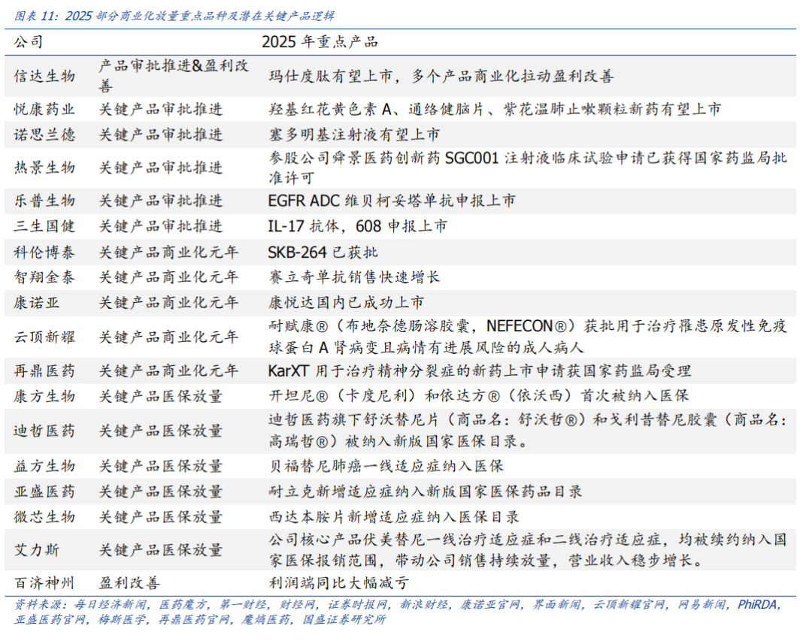Click the text '赛立奇单抗销售快速增长'
The height and width of the screenshot is (644, 812).
[354, 277]
